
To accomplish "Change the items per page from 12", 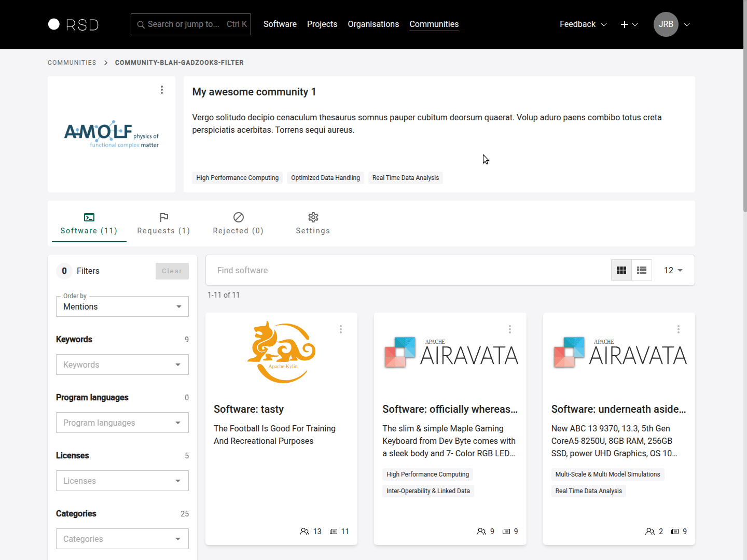I will [673, 270].
